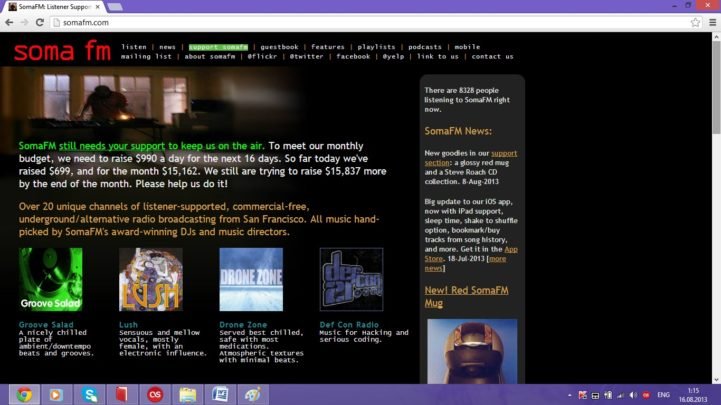Close the SomaFM browser tab
Image resolution: width=721 pixels, height=405 pixels.
tap(97, 7)
